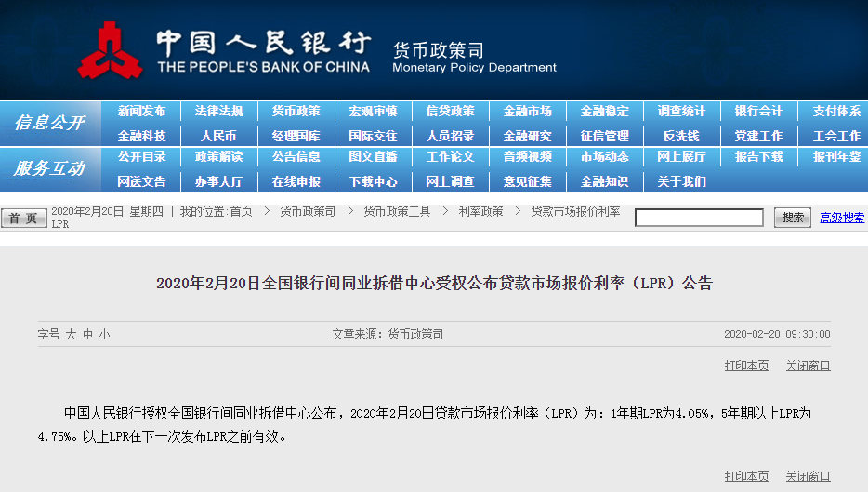Viewport: 868px width, 492px height.
Task: Set font size to 中
Action: 88,334
